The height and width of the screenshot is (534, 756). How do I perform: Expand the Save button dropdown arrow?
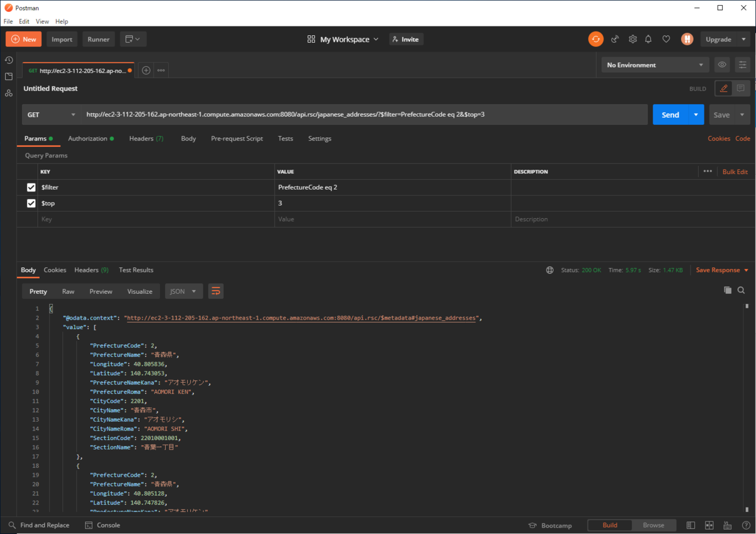[742, 115]
